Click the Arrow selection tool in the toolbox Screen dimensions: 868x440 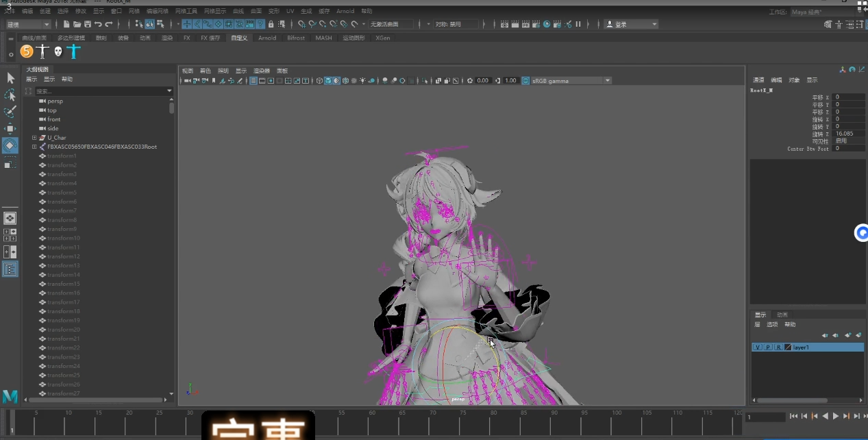click(10, 79)
